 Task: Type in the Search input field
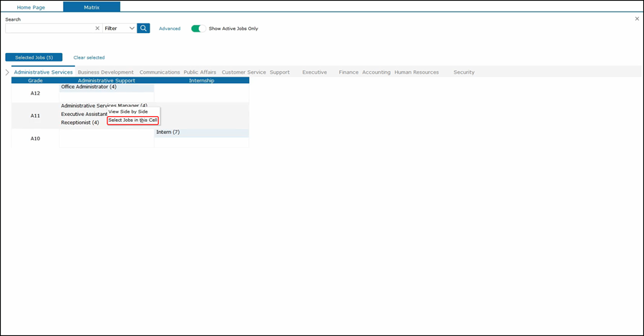[49, 29]
